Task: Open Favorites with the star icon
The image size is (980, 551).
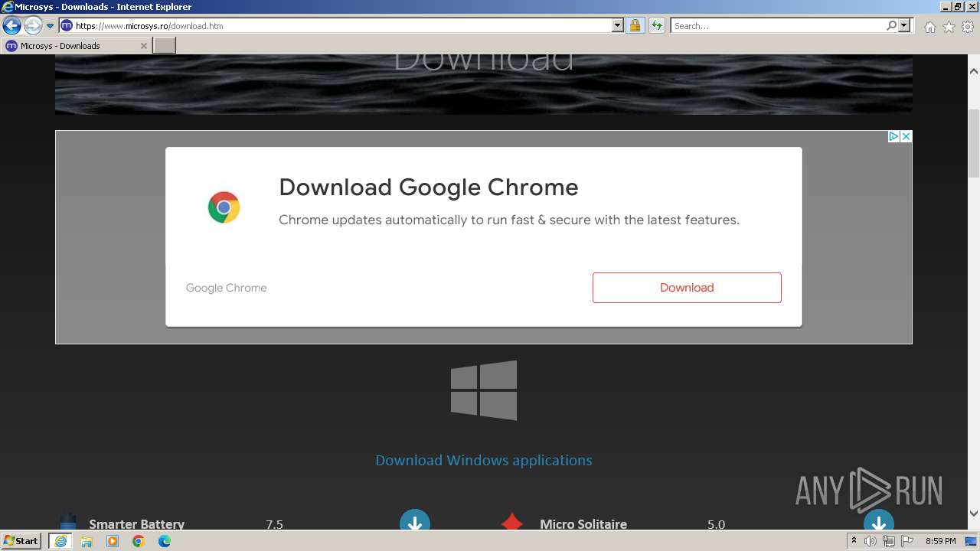Action: (949, 27)
